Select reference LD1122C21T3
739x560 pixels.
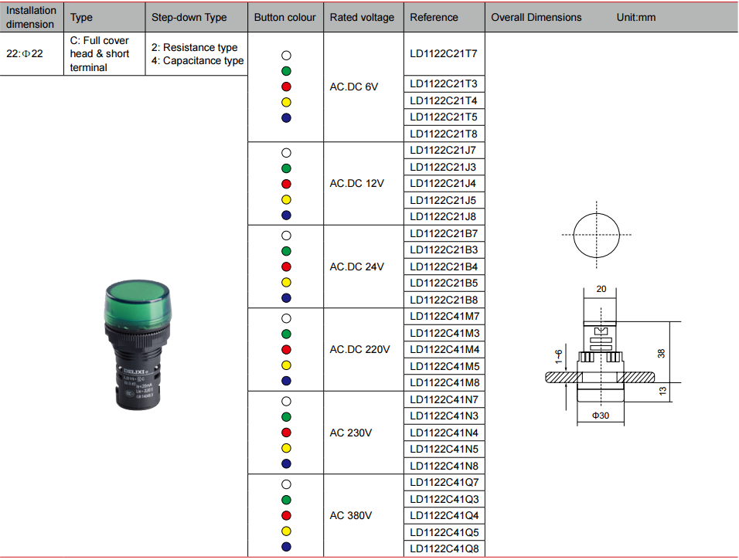tap(444, 84)
